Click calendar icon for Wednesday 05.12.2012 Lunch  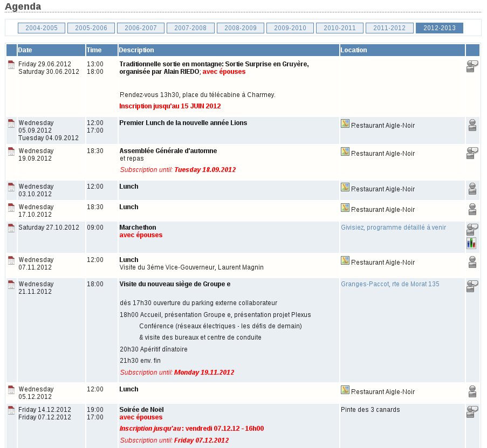click(11, 390)
